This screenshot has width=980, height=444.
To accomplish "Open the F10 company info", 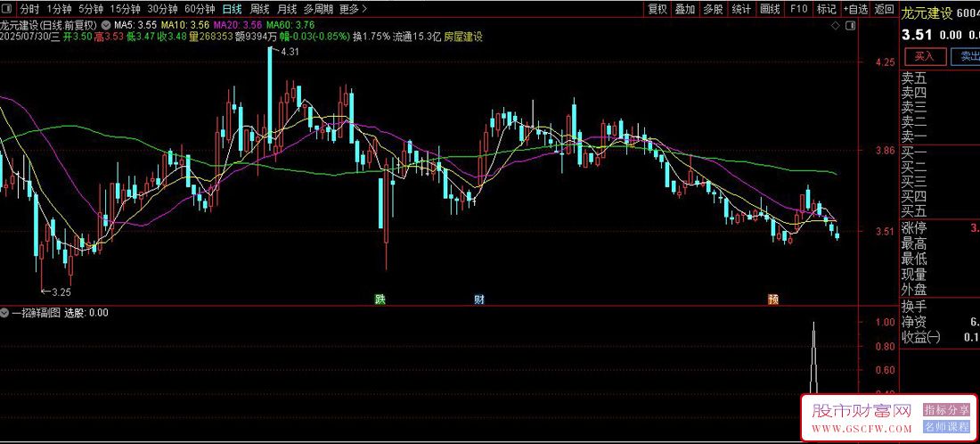I will (798, 9).
